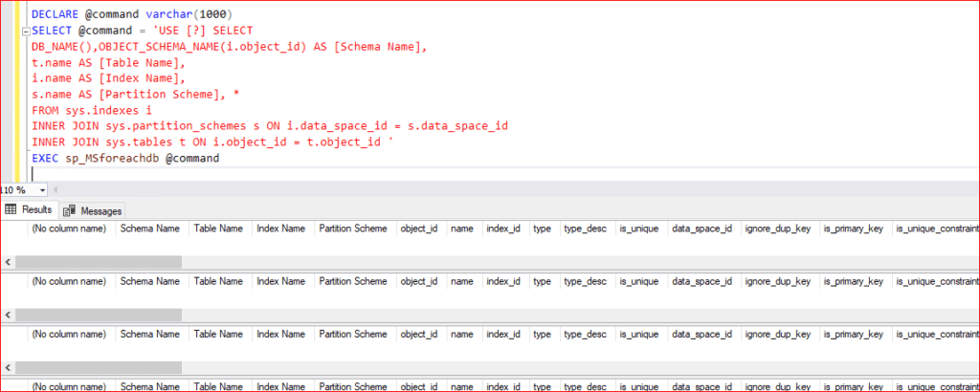Click left scroll arrow of first result grid
The height and width of the screenshot is (392, 980).
click(9, 261)
